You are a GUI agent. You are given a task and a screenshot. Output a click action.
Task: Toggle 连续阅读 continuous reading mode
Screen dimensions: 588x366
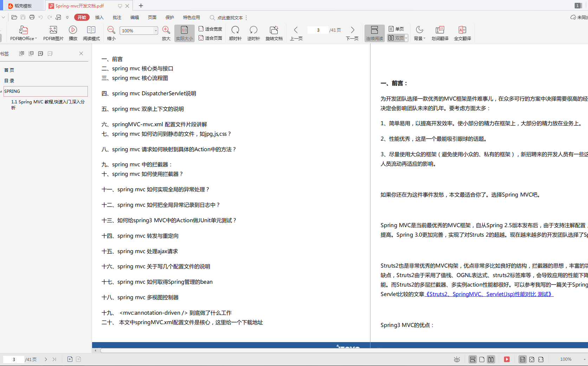[374, 33]
